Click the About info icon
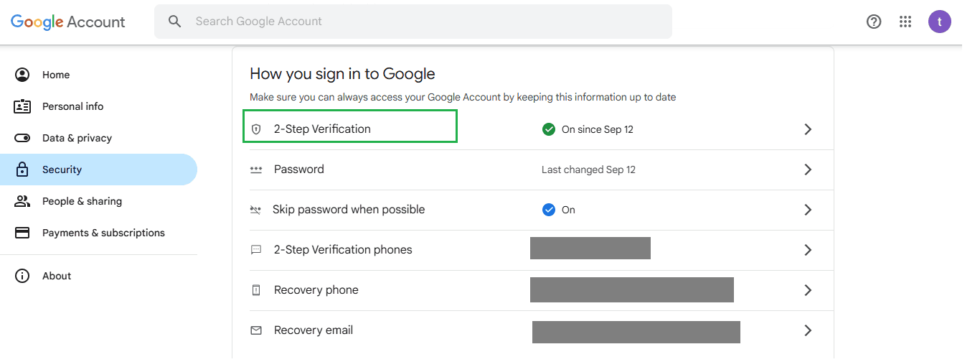 pos(22,276)
